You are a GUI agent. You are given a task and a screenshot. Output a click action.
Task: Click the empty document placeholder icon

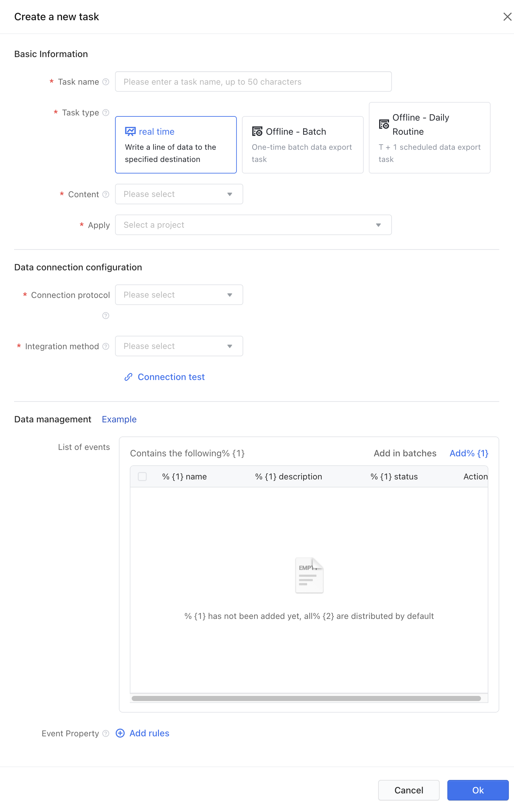(x=309, y=575)
